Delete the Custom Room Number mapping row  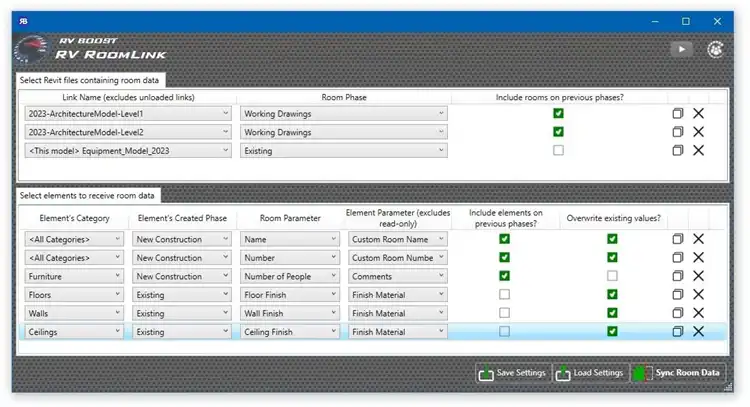pos(698,257)
